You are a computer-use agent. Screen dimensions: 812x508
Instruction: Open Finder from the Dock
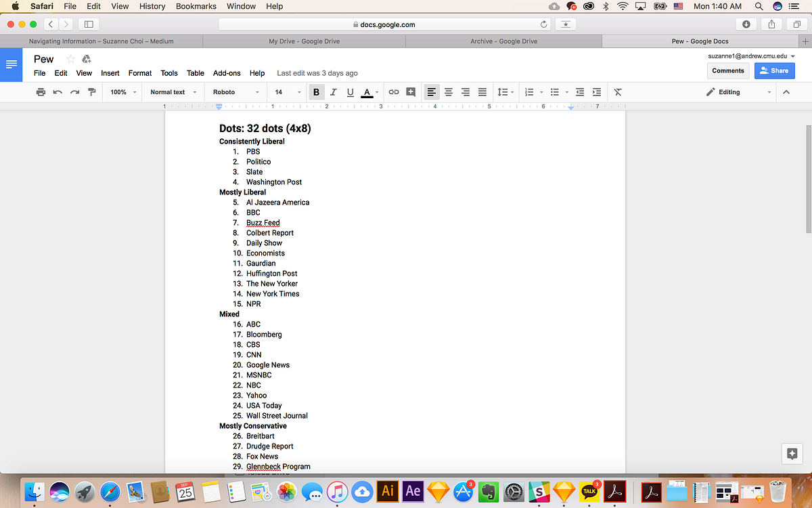tap(35, 490)
